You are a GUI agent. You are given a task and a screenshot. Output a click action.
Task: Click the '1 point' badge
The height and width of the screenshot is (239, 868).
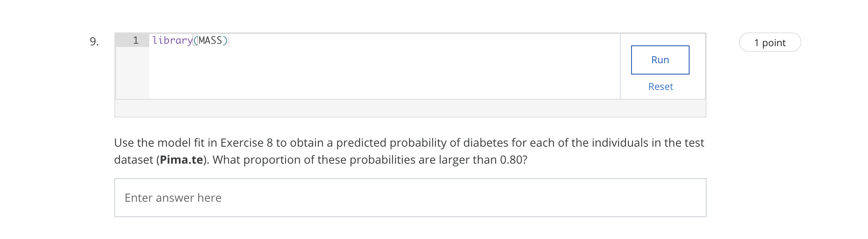pyautogui.click(x=769, y=43)
